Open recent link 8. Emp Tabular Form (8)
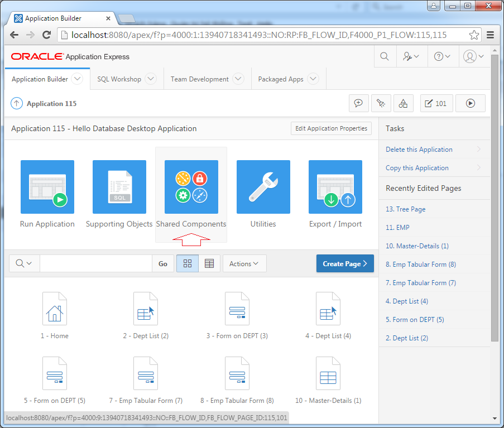This screenshot has height=428, width=504. pyautogui.click(x=421, y=264)
